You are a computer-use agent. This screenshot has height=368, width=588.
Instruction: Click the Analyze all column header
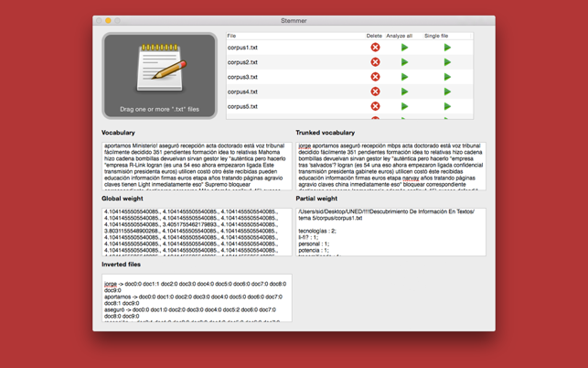tap(399, 36)
